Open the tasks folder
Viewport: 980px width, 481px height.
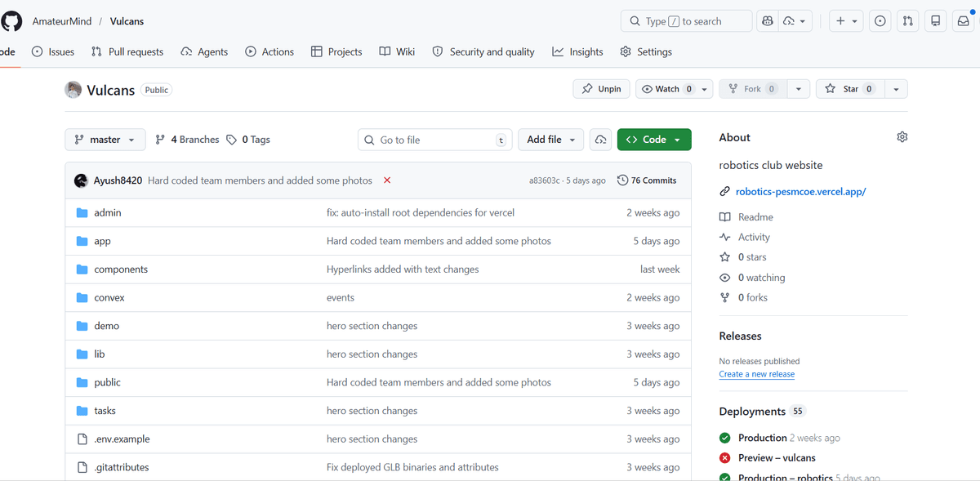[x=105, y=411]
